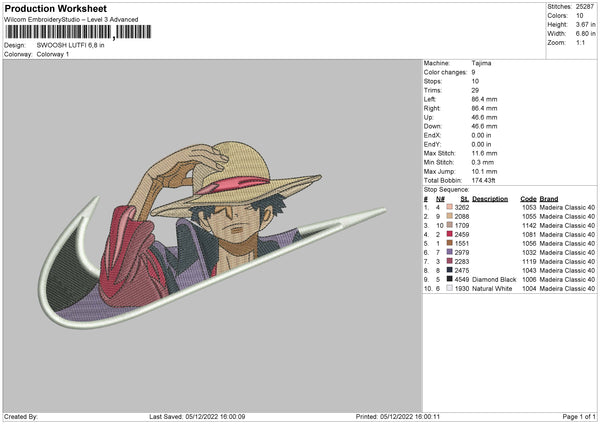Click the 'Madeira Classic 40' brand in row 5
This screenshot has height=424, width=600.
click(x=567, y=243)
